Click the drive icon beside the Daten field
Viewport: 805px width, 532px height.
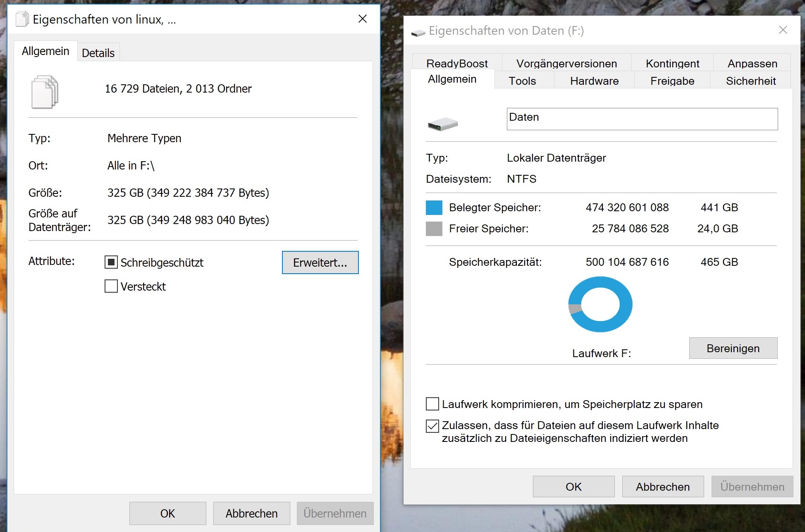442,124
